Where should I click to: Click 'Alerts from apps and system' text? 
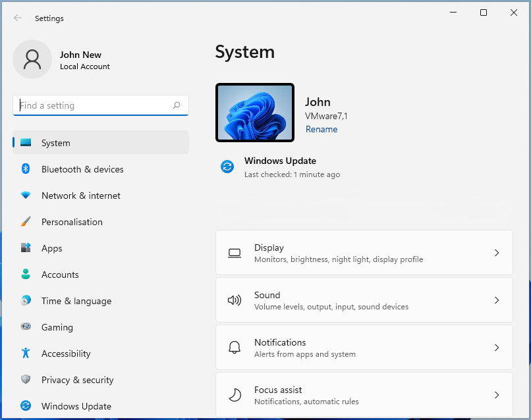tap(305, 354)
